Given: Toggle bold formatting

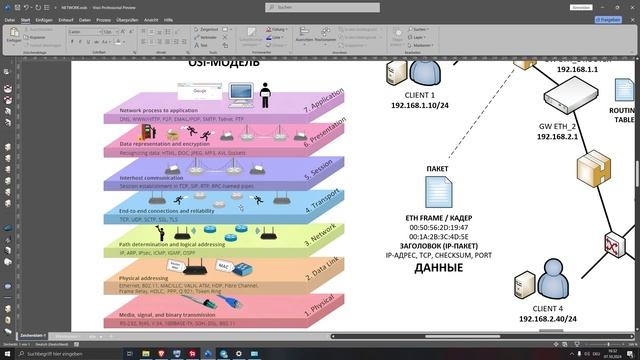Looking at the screenshot, I should [x=72, y=42].
